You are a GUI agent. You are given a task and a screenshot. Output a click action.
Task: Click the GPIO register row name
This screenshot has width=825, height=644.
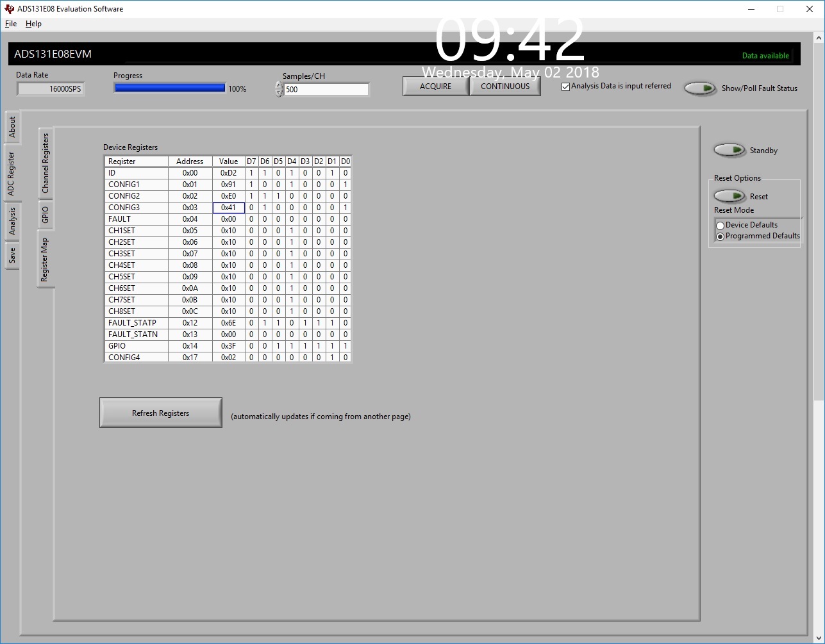click(137, 346)
